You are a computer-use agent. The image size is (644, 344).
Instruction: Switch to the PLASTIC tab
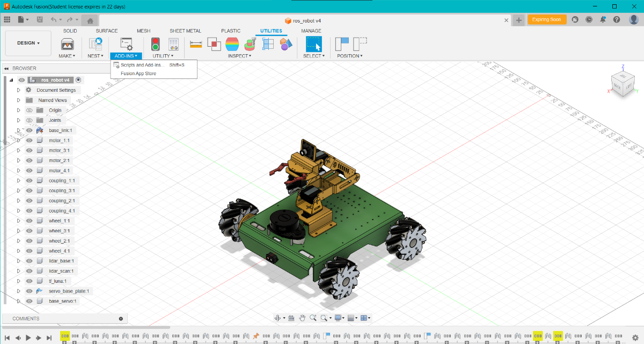(231, 31)
